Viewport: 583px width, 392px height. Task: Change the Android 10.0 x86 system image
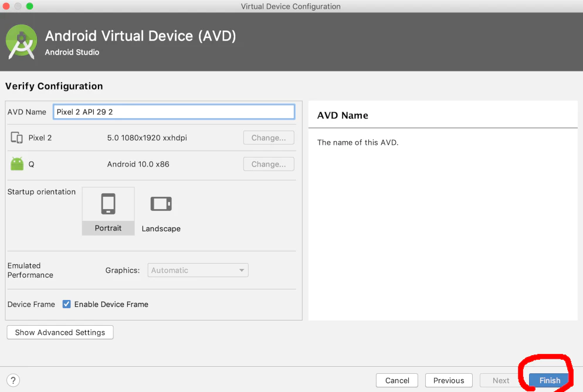point(269,164)
